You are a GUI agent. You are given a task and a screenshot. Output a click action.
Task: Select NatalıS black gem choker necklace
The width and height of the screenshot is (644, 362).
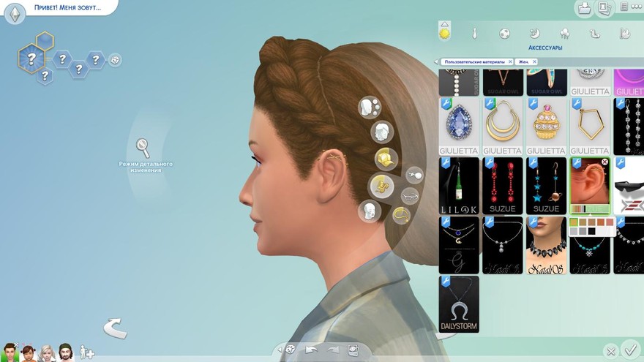(546, 246)
